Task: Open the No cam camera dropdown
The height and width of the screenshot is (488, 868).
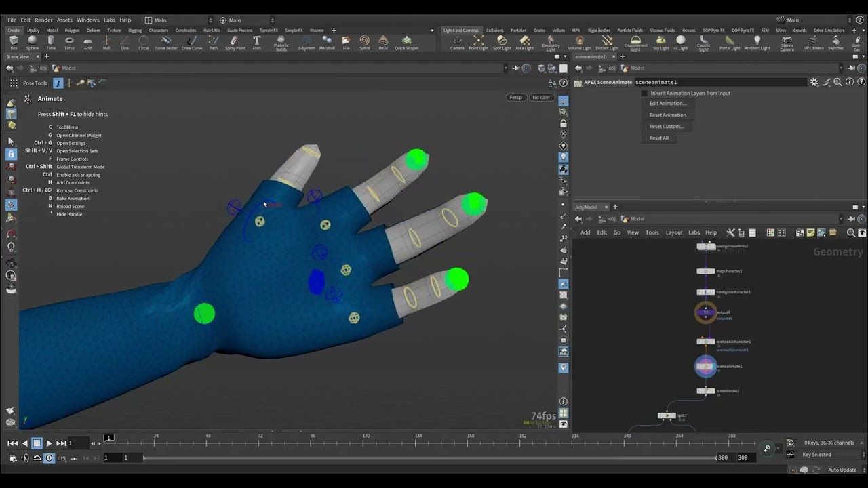Action: click(542, 97)
